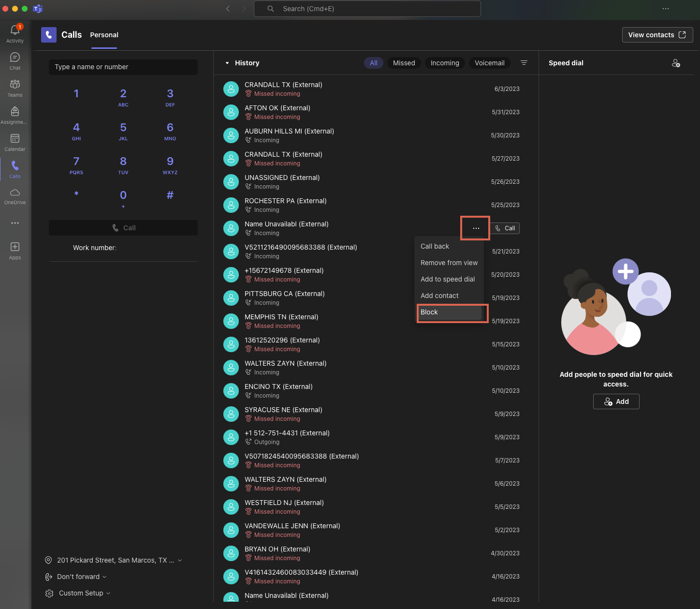This screenshot has width=700, height=609.
Task: Click the Calls phone header icon
Action: [x=49, y=35]
